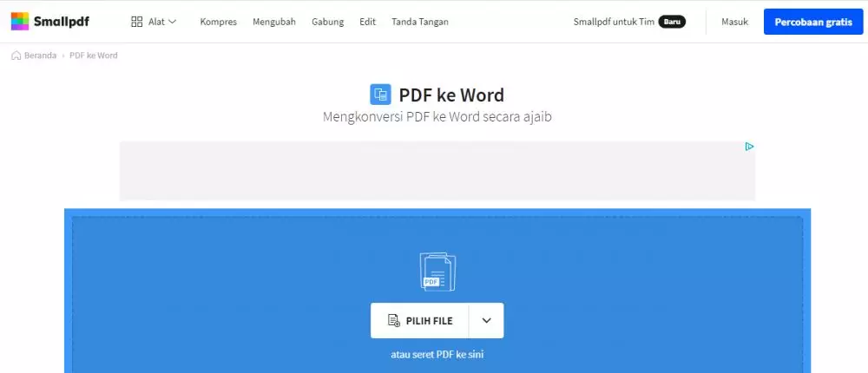The image size is (868, 373).
Task: Click Masuk to sign in
Action: [x=734, y=22]
